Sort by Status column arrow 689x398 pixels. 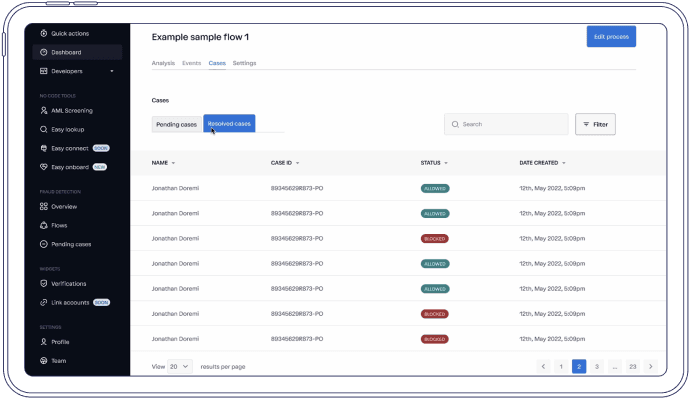pos(446,163)
